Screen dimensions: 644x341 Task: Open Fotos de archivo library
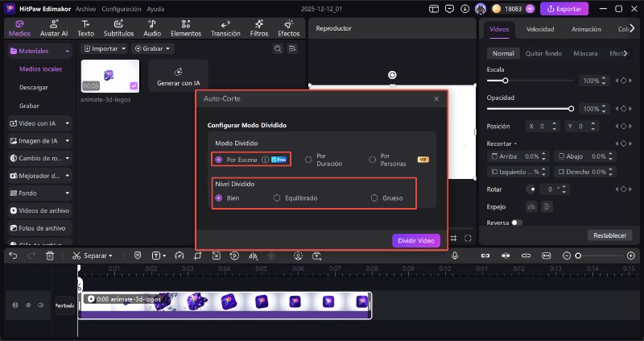pos(39,228)
